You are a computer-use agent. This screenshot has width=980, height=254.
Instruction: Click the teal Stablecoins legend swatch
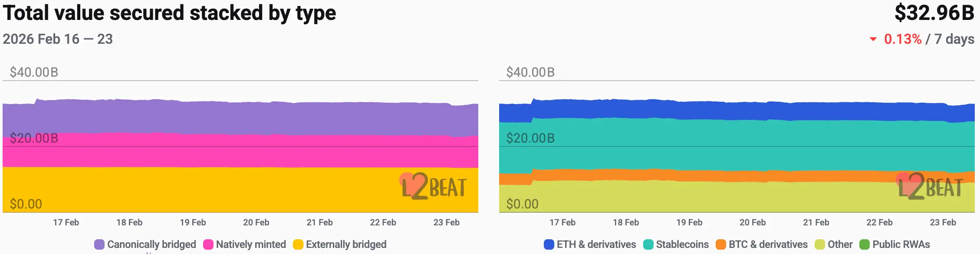tap(648, 244)
